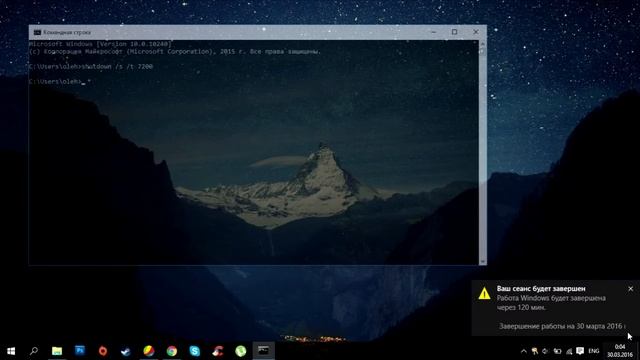Open the colorful ball app on taskbar
This screenshot has height=360, width=640.
(x=149, y=351)
